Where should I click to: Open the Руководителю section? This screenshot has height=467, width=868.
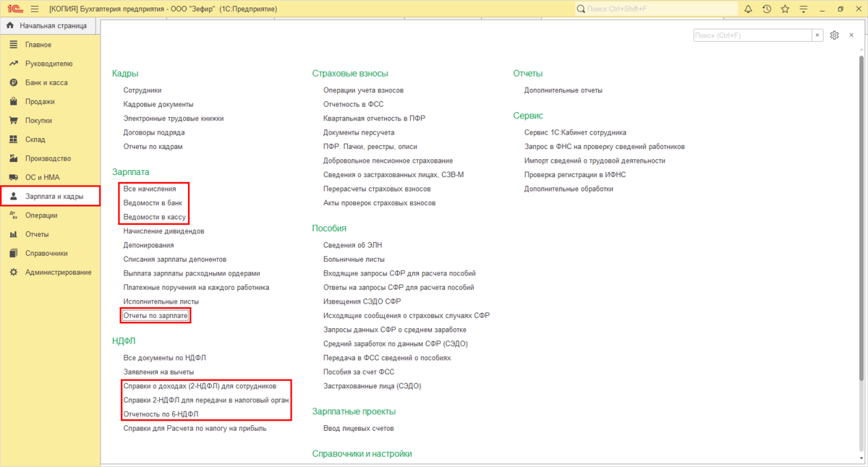tap(49, 64)
